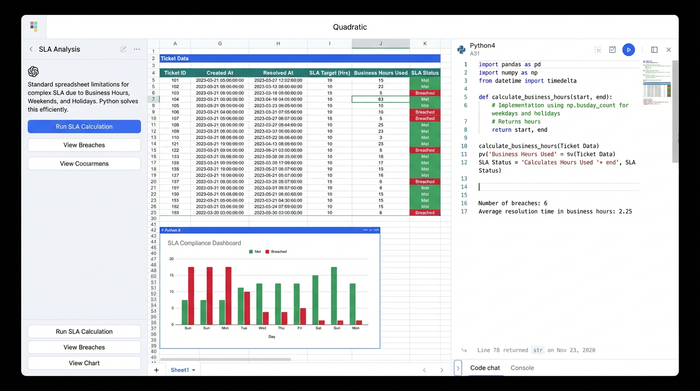Click the Number of breaches: 6 output line
This screenshot has height=391, width=700.
[512, 203]
